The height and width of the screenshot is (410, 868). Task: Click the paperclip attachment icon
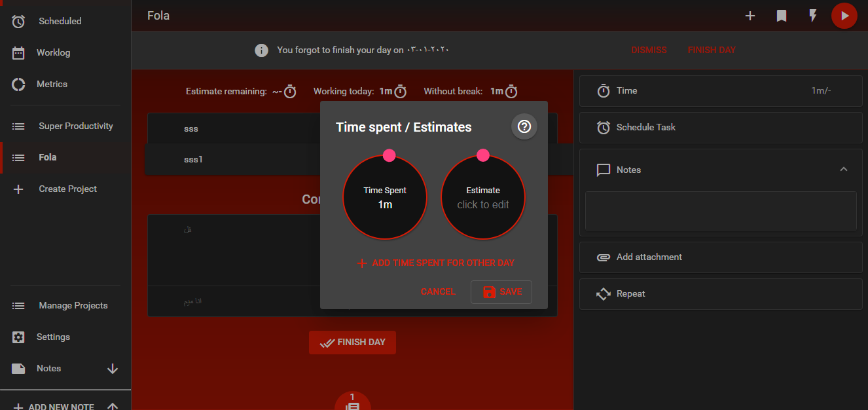pyautogui.click(x=604, y=257)
